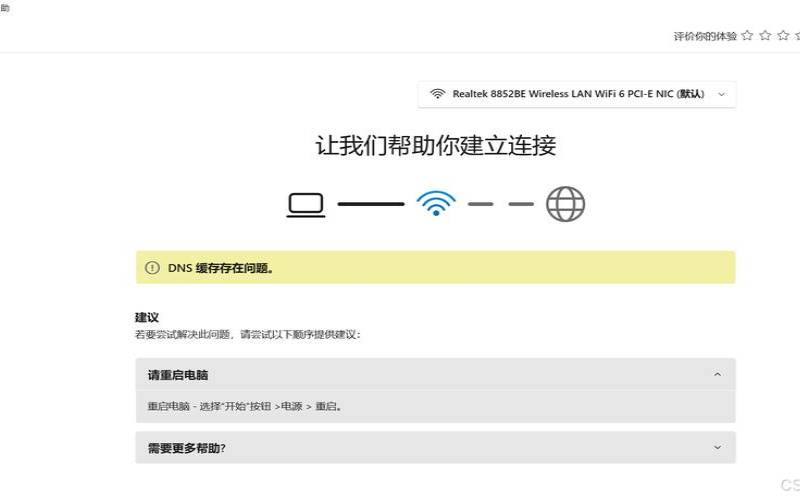800x500 pixels.
Task: Expand the 需要更多帮助? section
Action: pos(435,447)
